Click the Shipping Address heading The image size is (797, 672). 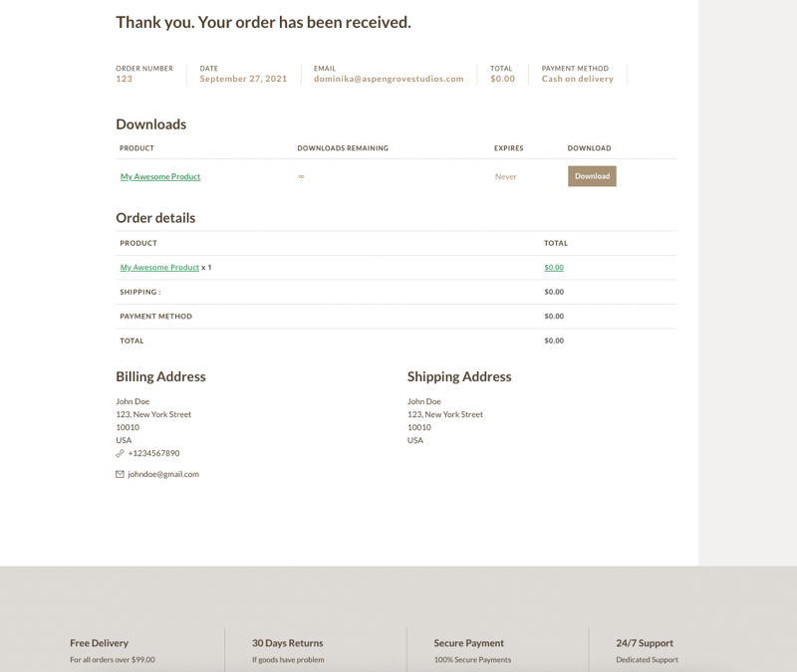coord(459,376)
